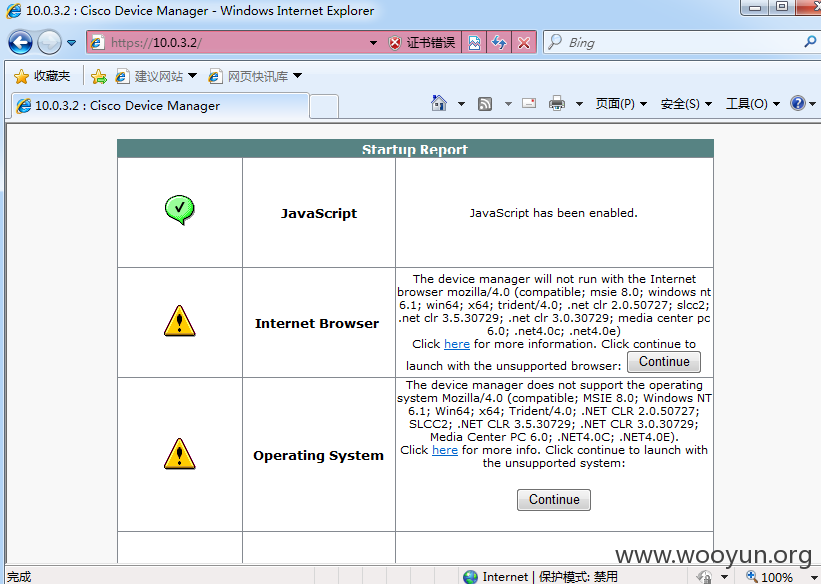The image size is (821, 584).
Task: Go back with the blue Back arrow
Action: [x=20, y=42]
